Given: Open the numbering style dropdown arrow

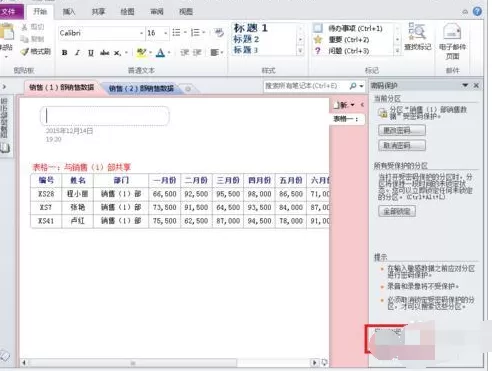Looking at the screenshot, I should click(204, 32).
